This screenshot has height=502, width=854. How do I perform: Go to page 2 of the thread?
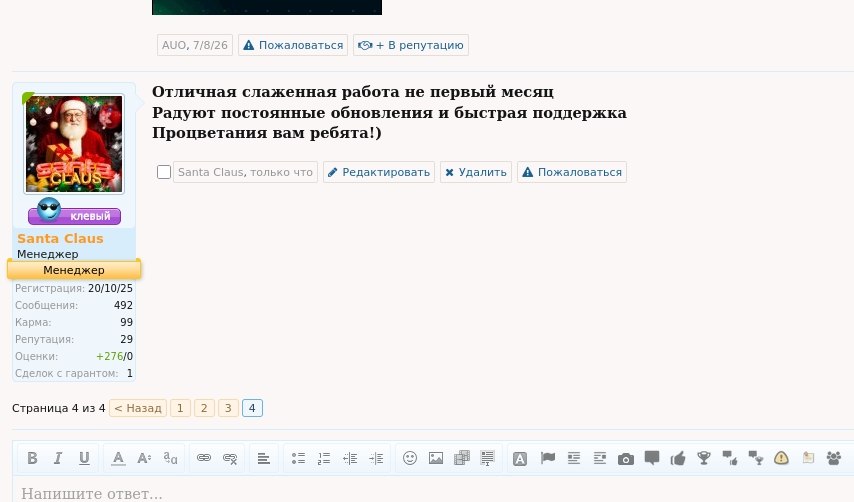click(204, 408)
